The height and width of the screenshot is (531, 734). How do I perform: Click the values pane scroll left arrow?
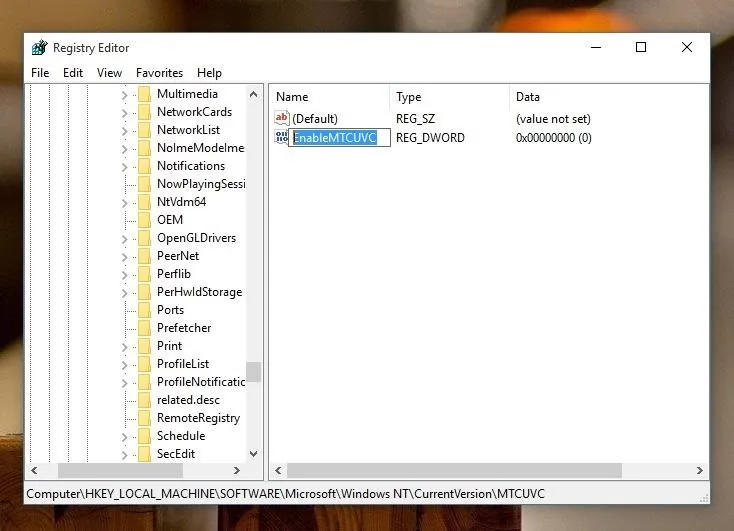tap(279, 470)
